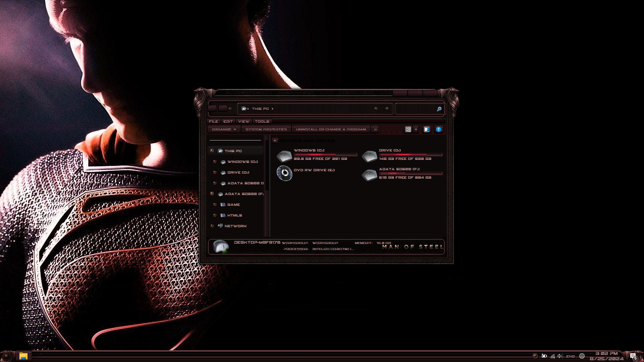Open the notification center icon

coord(633,356)
